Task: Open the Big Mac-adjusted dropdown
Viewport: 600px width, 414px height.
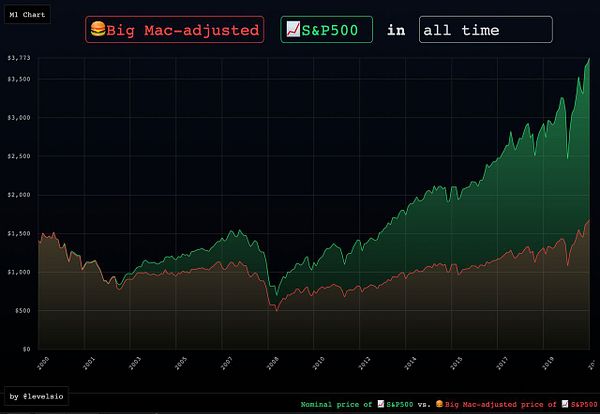Action: point(174,29)
